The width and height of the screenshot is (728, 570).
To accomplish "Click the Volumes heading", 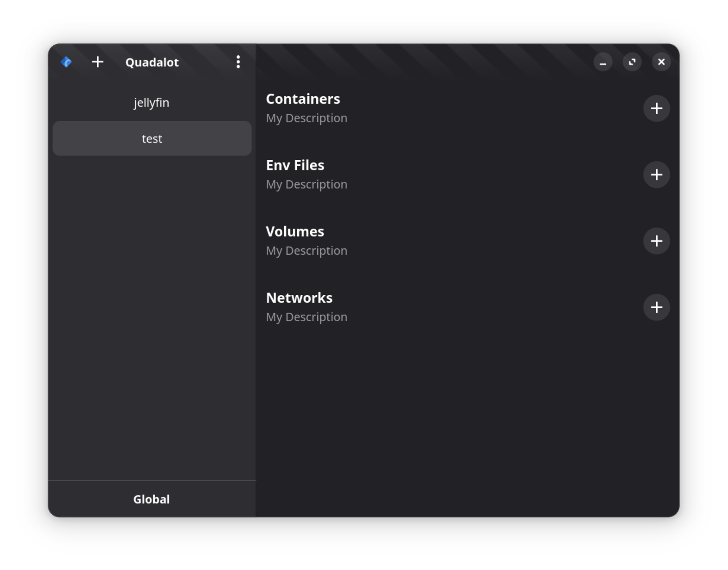I will click(295, 232).
